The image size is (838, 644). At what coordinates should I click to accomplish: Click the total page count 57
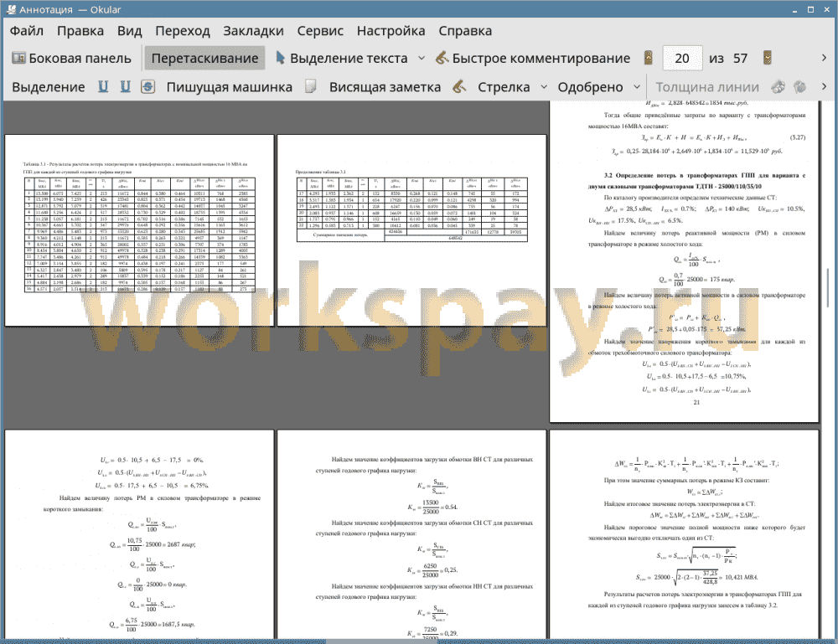pos(740,59)
